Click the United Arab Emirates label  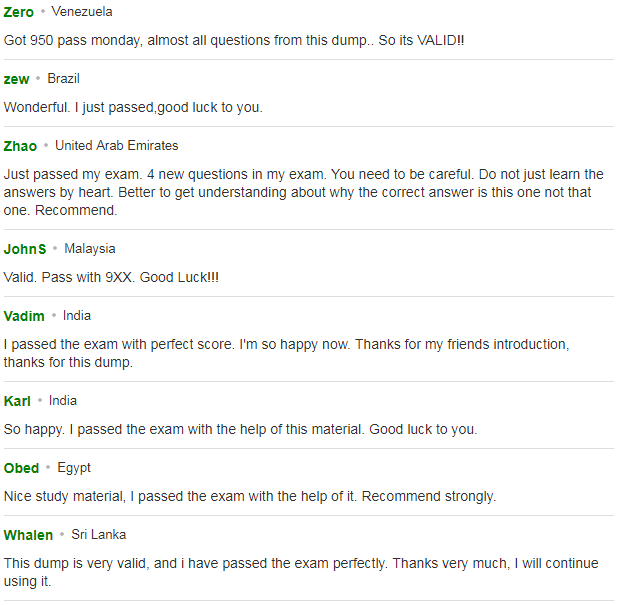click(117, 146)
